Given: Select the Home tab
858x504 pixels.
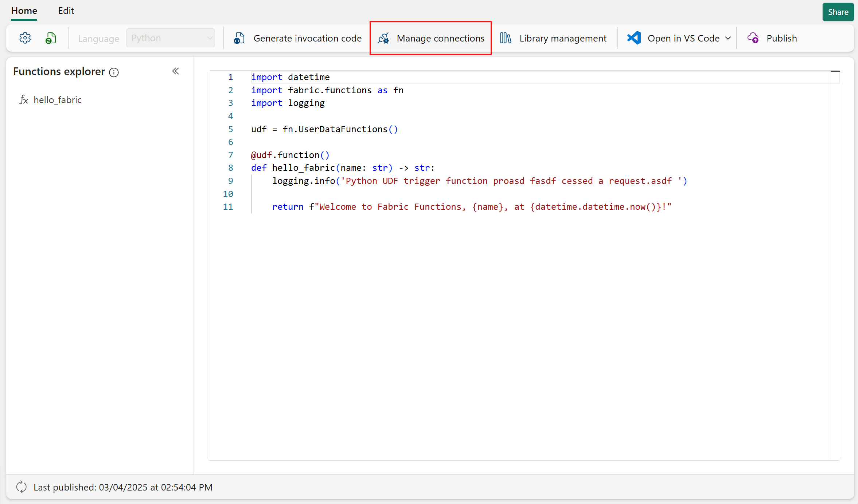Looking at the screenshot, I should point(24,11).
